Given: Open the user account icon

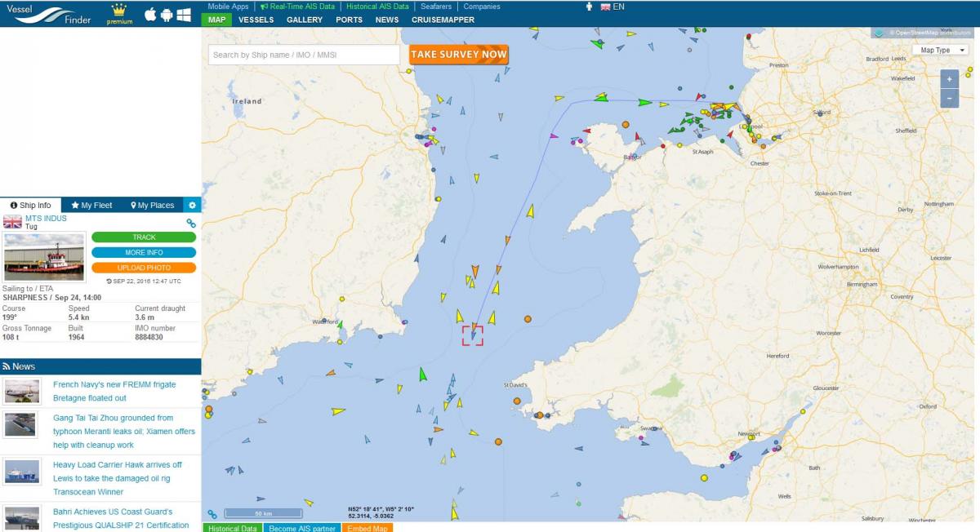Looking at the screenshot, I should [x=590, y=7].
